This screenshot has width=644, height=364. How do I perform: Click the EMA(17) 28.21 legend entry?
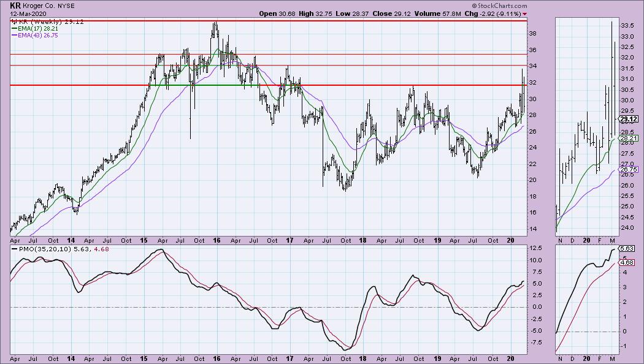[x=35, y=29]
